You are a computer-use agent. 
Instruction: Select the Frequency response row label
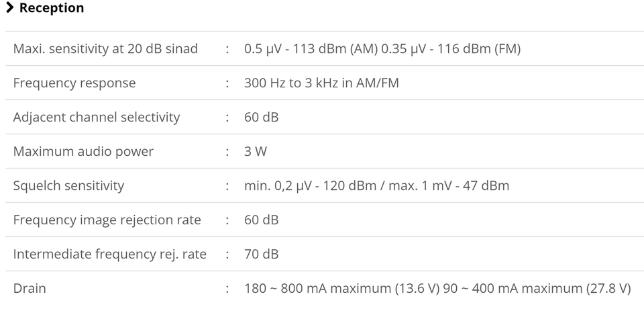coord(74,83)
